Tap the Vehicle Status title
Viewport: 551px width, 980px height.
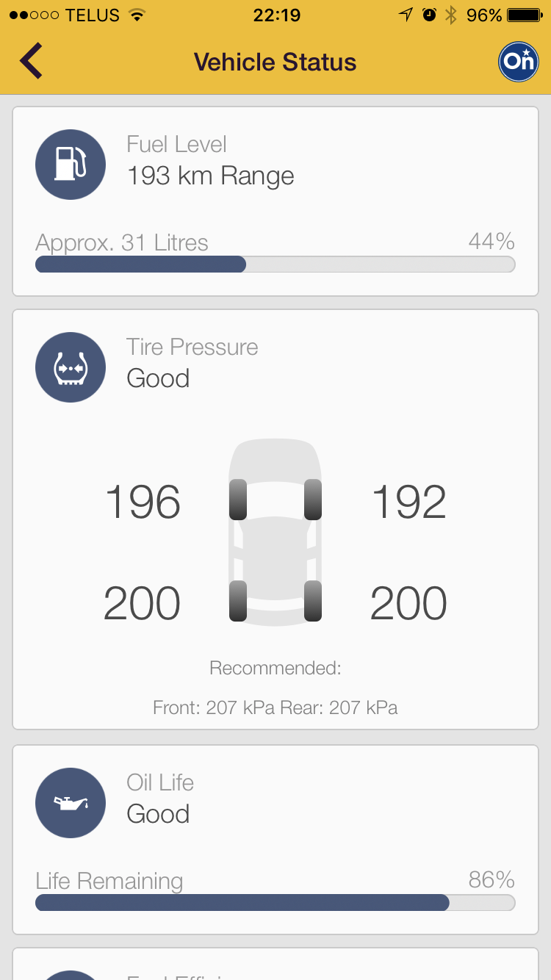coord(275,62)
